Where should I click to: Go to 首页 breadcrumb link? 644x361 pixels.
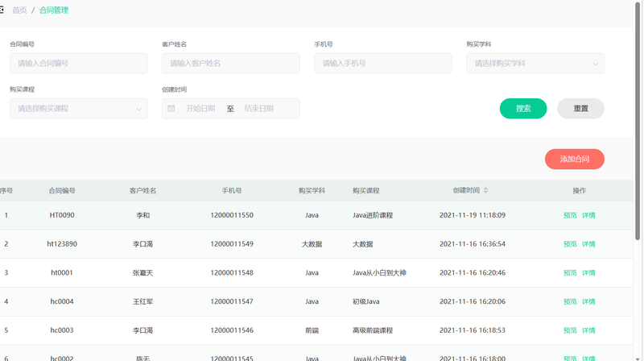point(19,10)
